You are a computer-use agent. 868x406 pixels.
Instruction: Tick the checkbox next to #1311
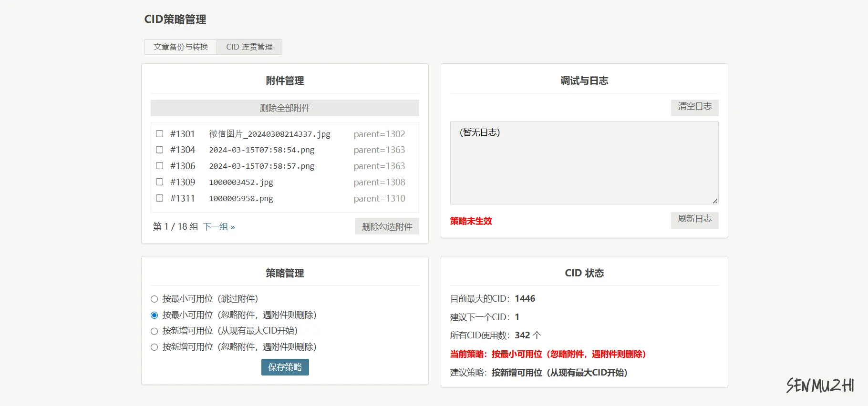click(x=160, y=198)
